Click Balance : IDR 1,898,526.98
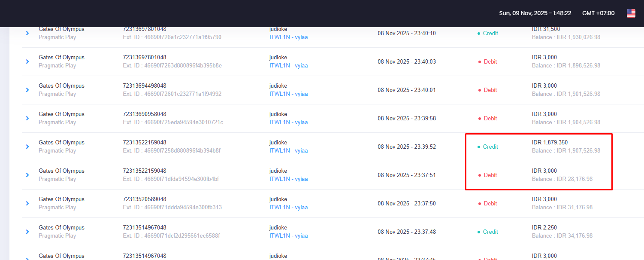Viewport: 644px width, 260px height. (566, 66)
